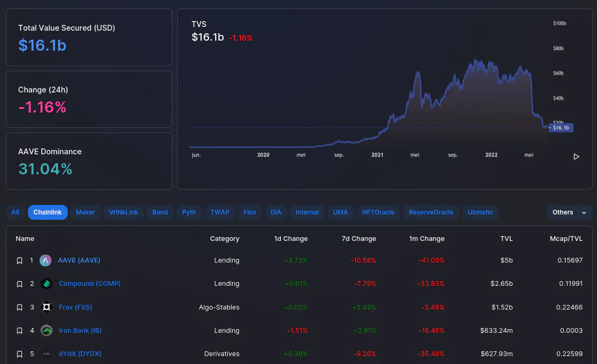Go to the Iron Bank (IB) page

pyautogui.click(x=80, y=331)
